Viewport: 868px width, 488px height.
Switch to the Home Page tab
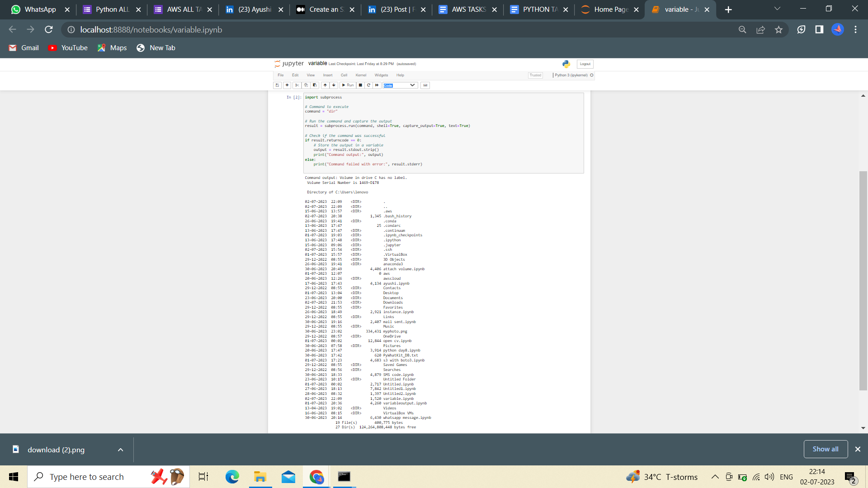(x=610, y=9)
